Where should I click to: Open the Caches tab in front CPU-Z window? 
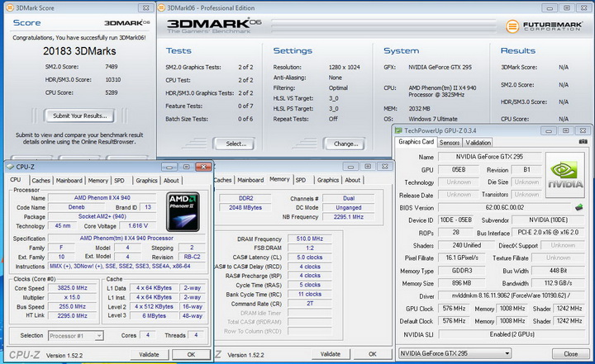tap(41, 181)
